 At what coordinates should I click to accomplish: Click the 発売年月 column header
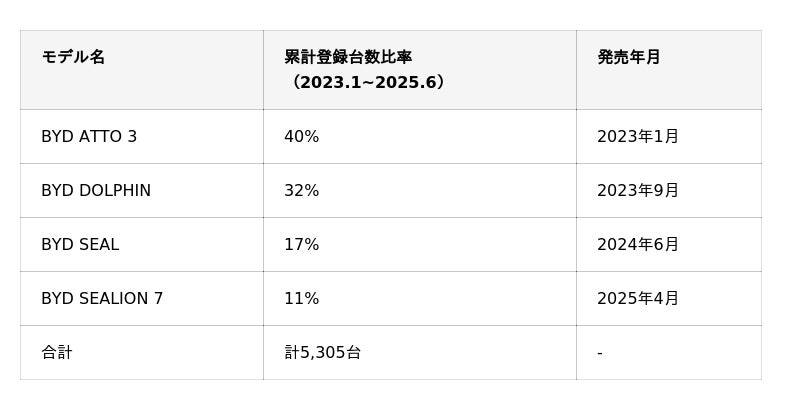(x=628, y=57)
